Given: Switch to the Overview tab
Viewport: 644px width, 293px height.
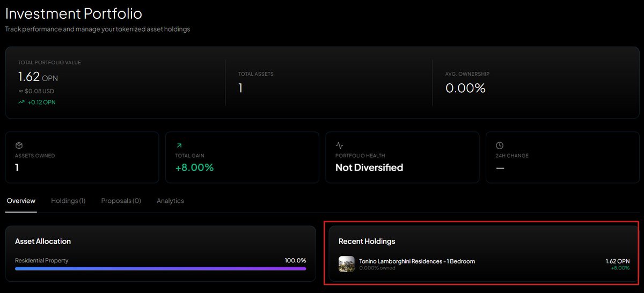Looking at the screenshot, I should point(21,201).
